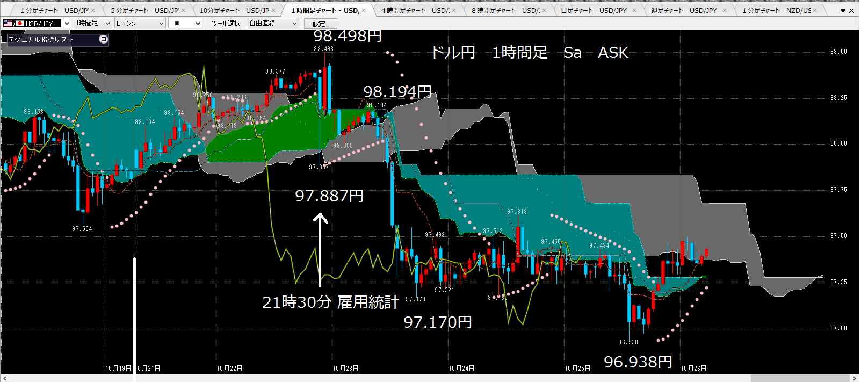This screenshot has height=382, width=868.
Task: Open the 1時間足 timeframe dropdown
Action: (93, 23)
